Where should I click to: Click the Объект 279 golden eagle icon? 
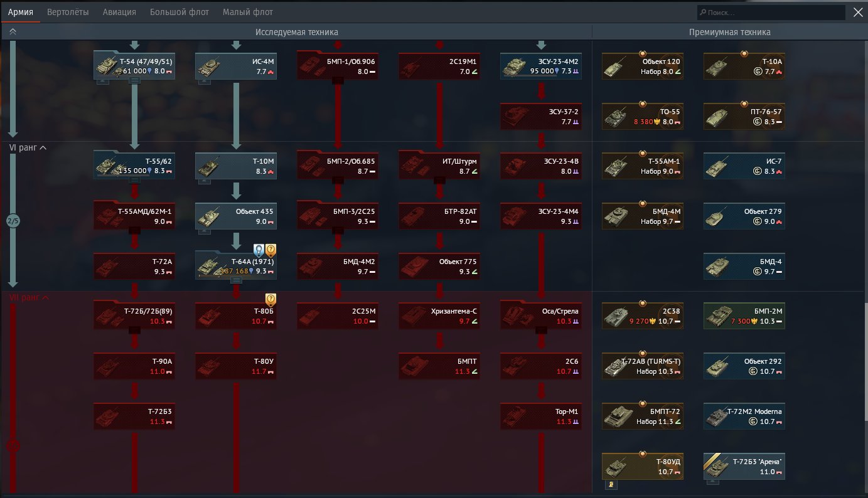point(757,221)
